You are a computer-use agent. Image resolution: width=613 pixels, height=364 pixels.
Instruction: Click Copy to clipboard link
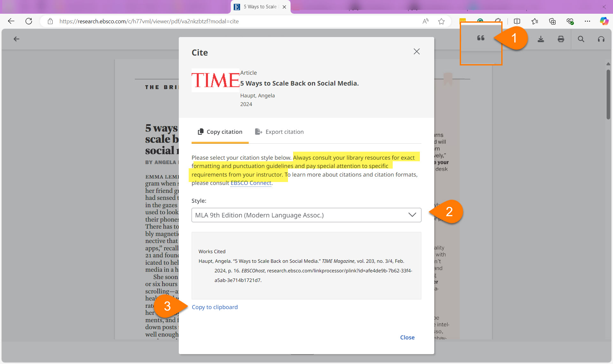215,307
